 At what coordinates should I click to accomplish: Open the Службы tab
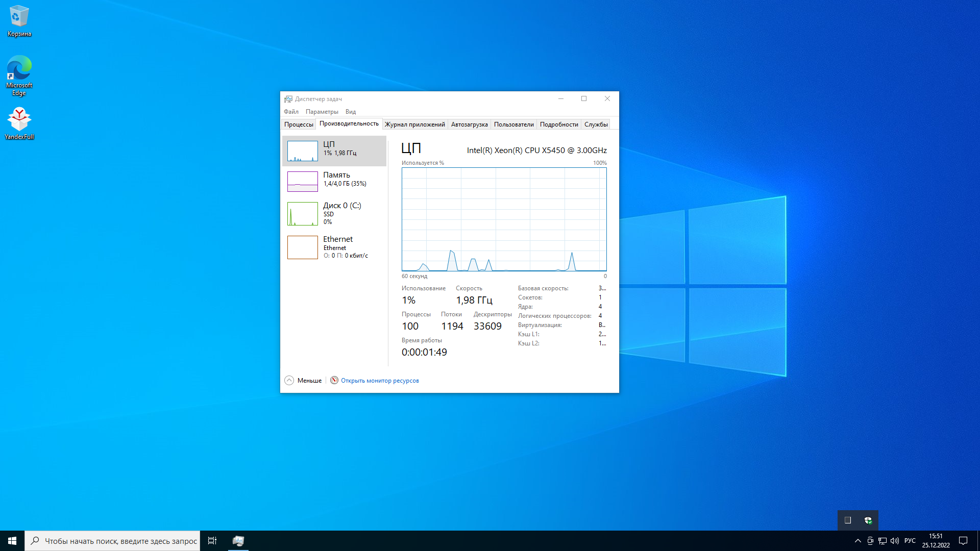(x=596, y=124)
